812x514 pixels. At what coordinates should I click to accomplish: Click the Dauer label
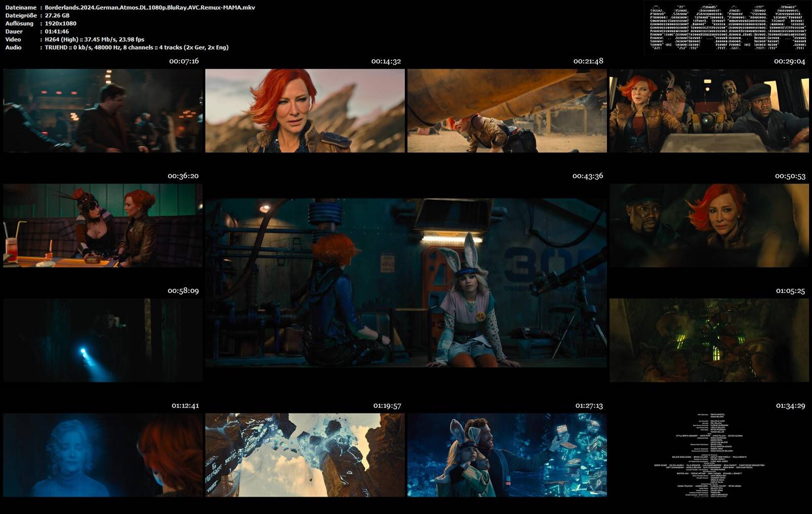click(14, 31)
